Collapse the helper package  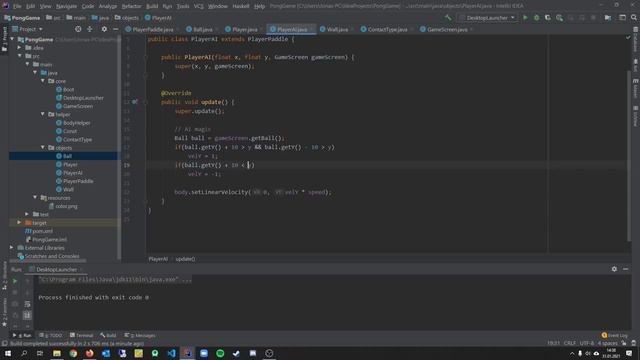pos(43,114)
